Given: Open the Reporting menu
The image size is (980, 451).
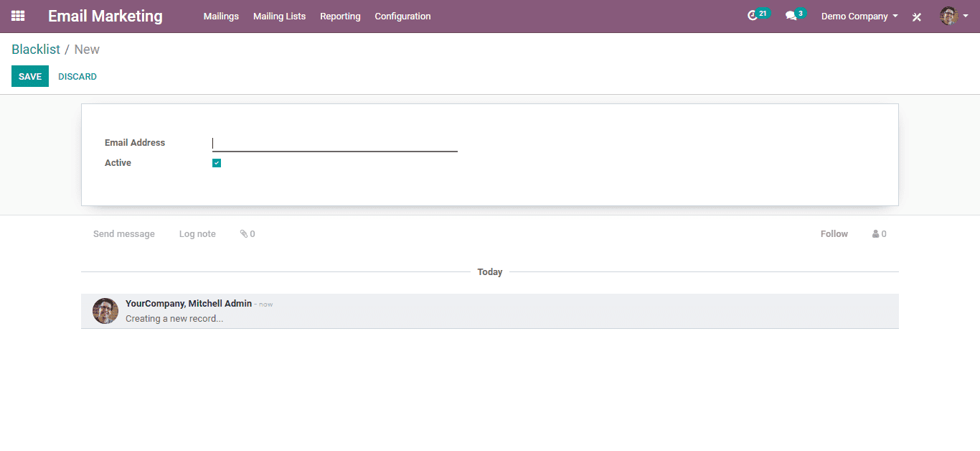Looking at the screenshot, I should [340, 16].
